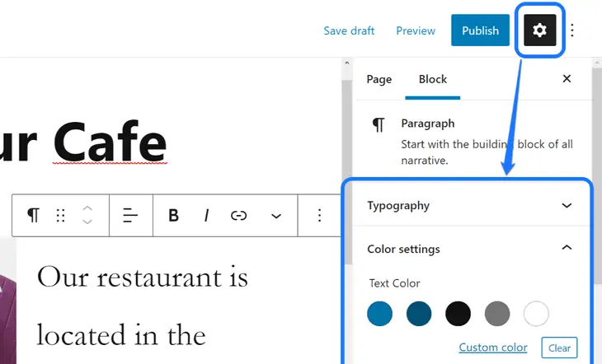
Task: Toggle bold formatting
Action: coord(174,216)
